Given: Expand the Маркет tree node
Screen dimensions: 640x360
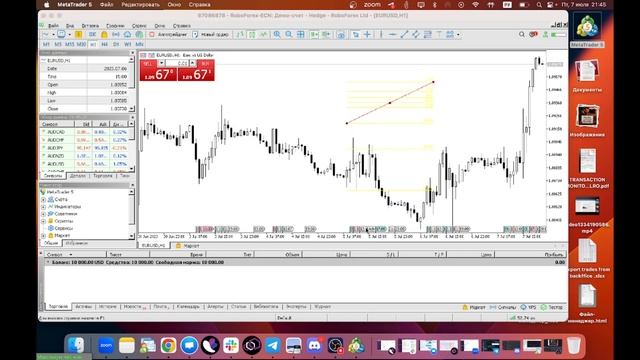Looking at the screenshot, I should click(x=44, y=236).
